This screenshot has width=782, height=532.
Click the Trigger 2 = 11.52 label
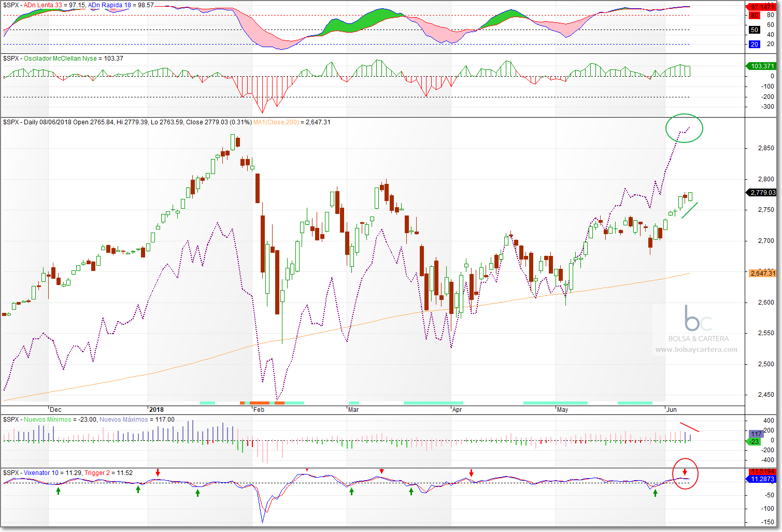tap(108, 473)
